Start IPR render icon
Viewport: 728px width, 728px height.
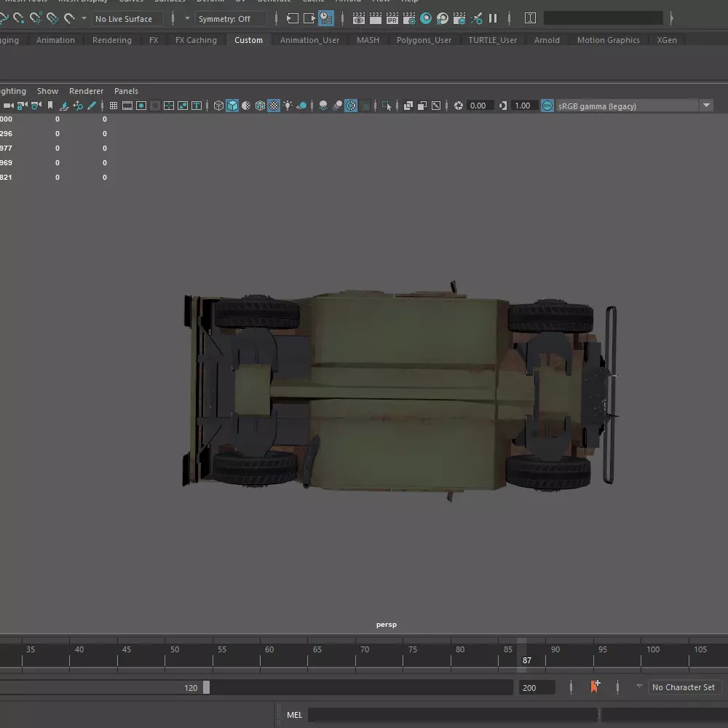click(x=392, y=18)
